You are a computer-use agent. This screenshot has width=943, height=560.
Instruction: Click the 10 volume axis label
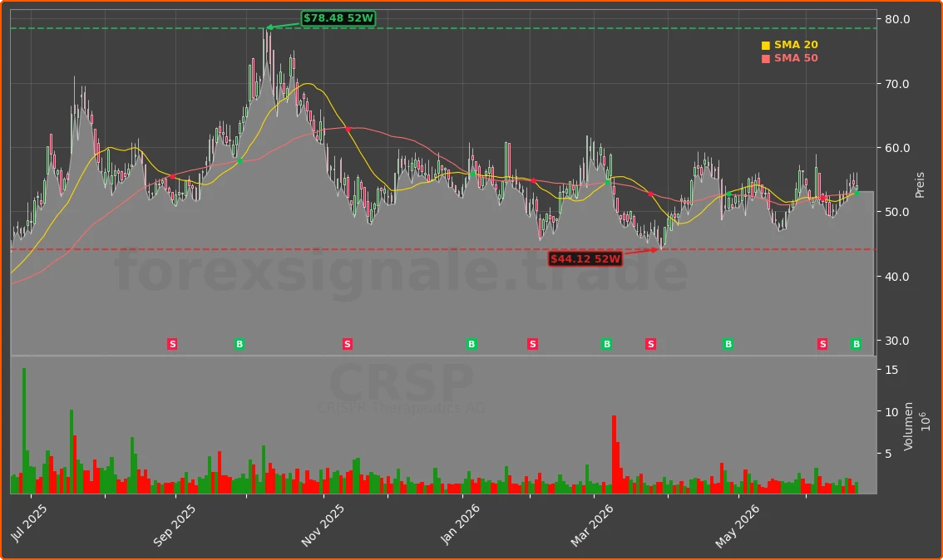point(891,411)
